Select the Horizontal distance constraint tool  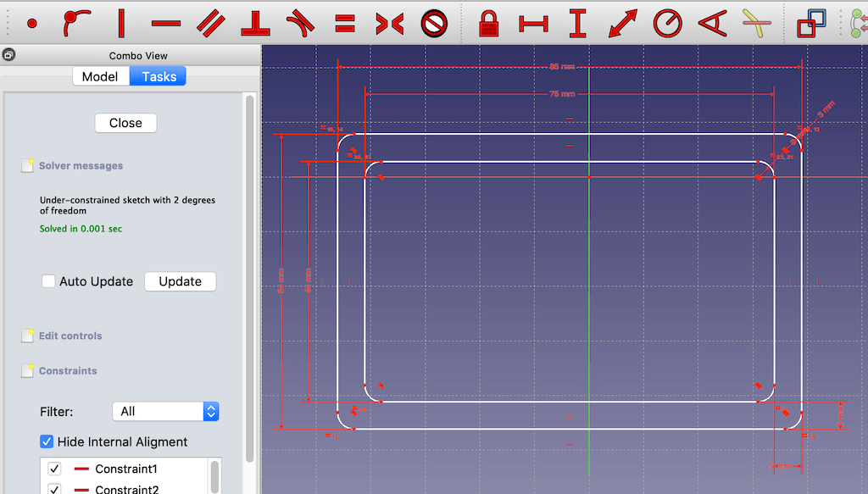(534, 24)
